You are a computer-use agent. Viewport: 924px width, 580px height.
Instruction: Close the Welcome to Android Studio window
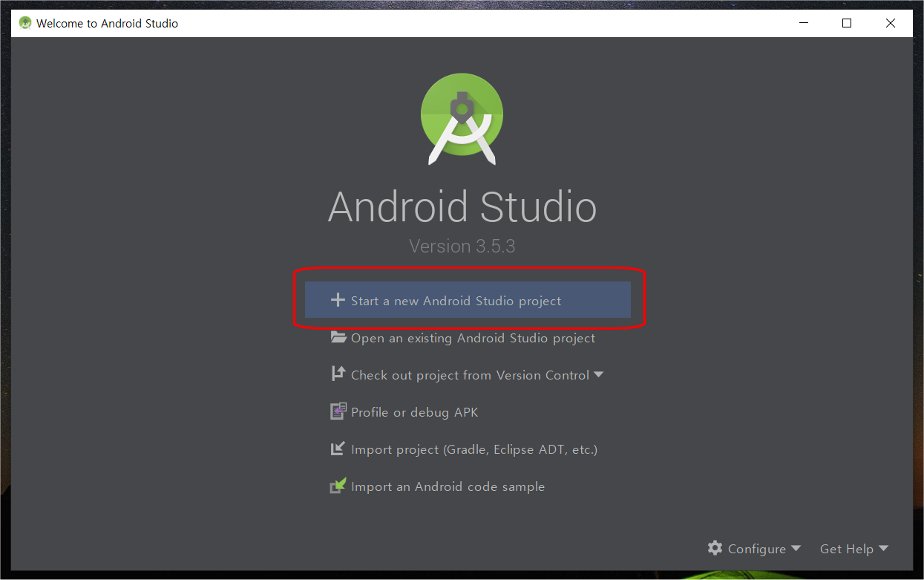coord(891,23)
